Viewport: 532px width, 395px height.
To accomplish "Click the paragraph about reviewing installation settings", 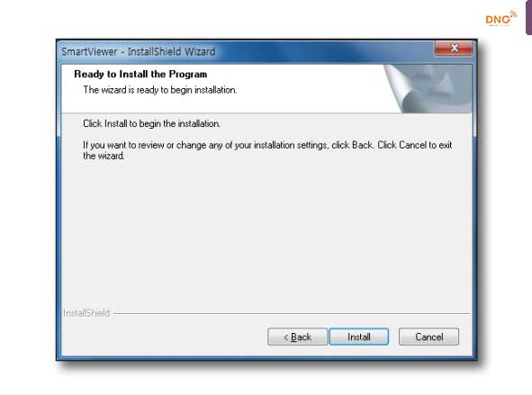I will click(267, 150).
